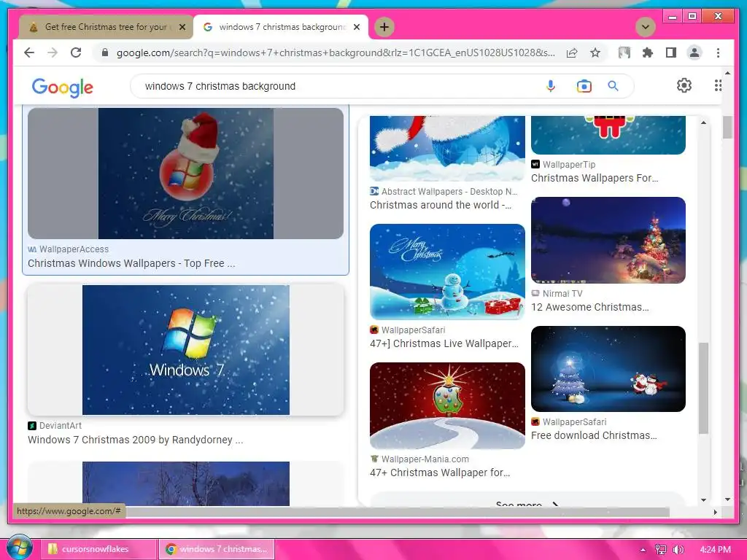Select the windows 7 christmas background tab
The height and width of the screenshot is (560, 747).
(x=281, y=27)
